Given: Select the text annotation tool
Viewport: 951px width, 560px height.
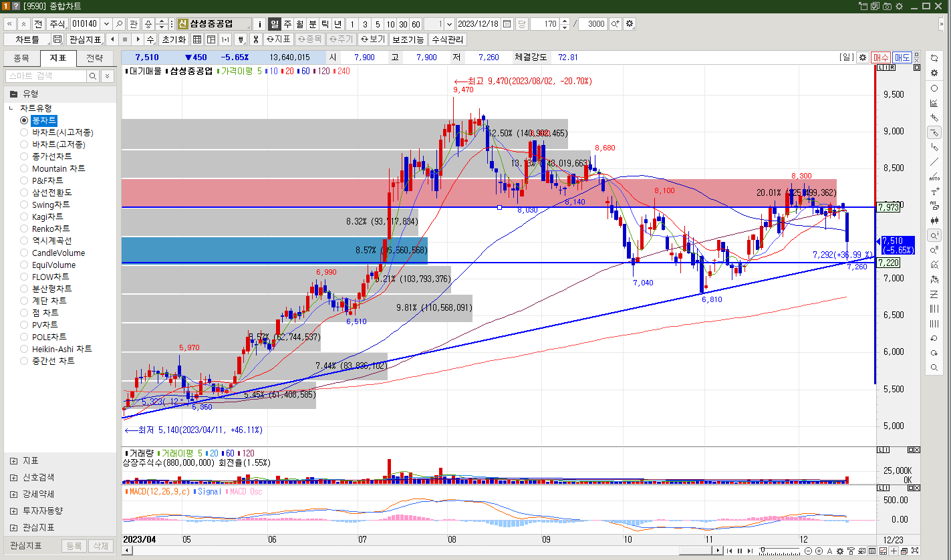Looking at the screenshot, I should click(x=934, y=191).
